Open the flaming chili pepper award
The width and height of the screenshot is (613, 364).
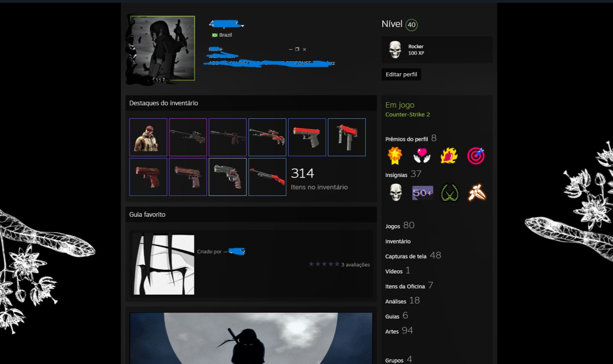coord(449,156)
